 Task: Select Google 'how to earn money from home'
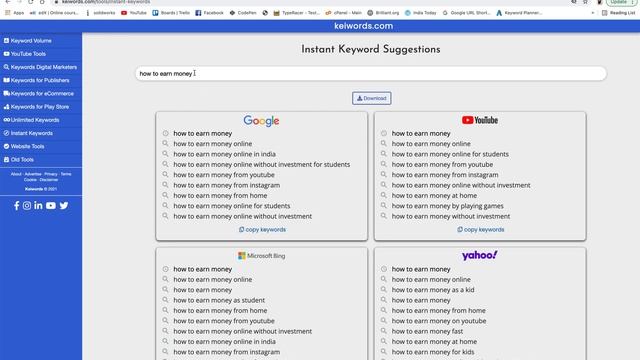[220, 196]
